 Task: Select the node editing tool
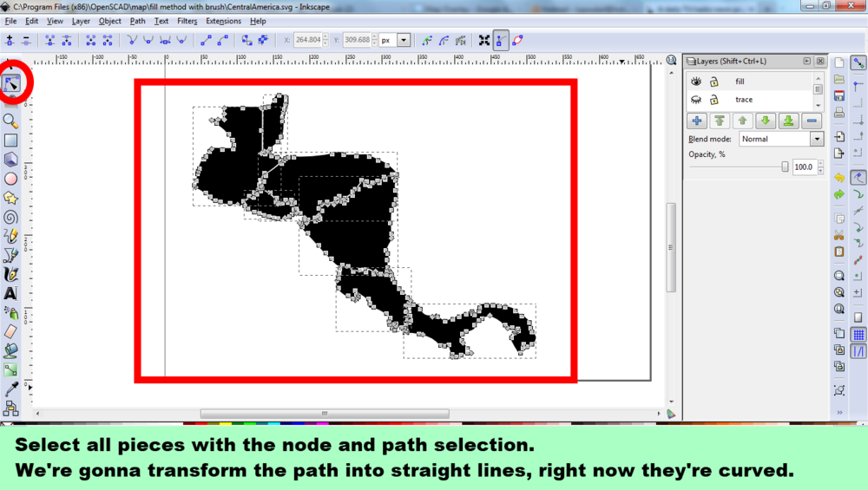click(12, 84)
